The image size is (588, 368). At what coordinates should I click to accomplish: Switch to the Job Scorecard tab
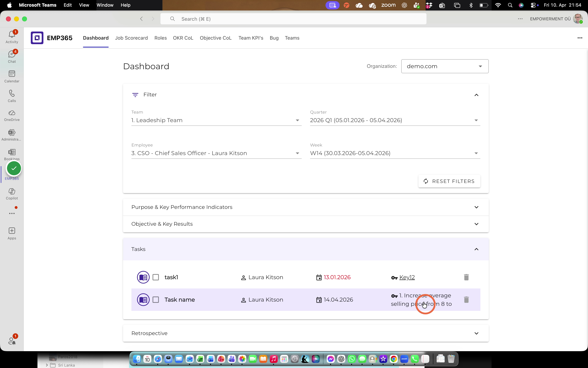coord(131,38)
